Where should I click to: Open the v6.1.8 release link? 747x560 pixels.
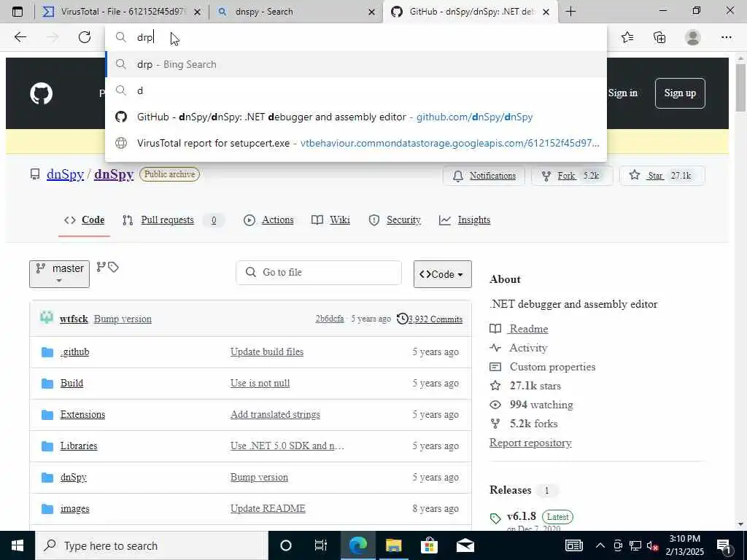pyautogui.click(x=521, y=516)
